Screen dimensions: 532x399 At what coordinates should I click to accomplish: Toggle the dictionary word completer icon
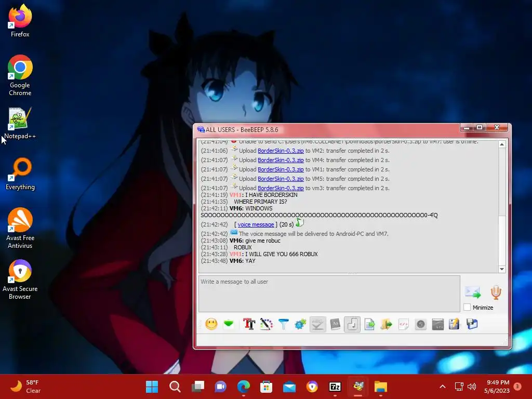335,324
